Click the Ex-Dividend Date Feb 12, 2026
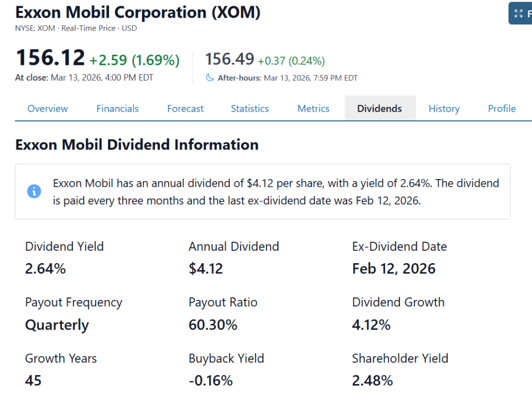 click(x=394, y=269)
